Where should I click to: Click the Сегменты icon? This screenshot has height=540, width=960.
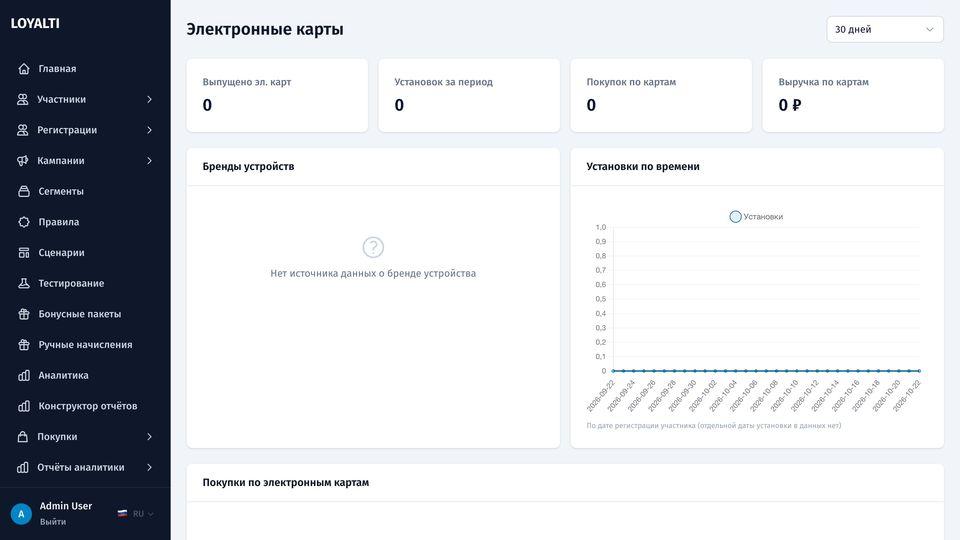(24, 191)
